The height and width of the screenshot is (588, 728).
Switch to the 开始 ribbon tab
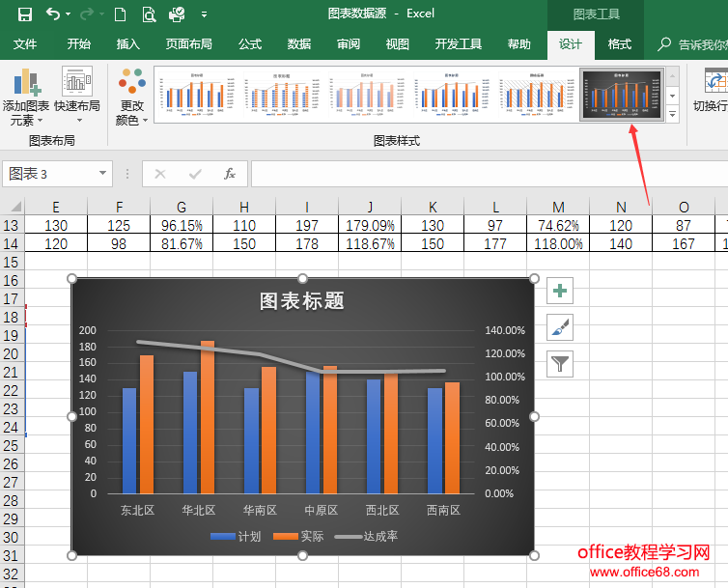78,44
